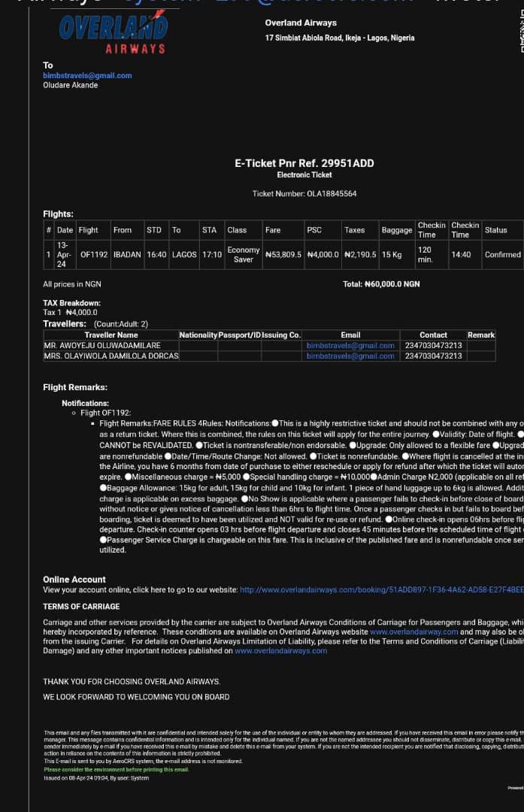Visit the www.overlandairway.com link in terms
The width and height of the screenshot is (524, 812).
coord(413,632)
